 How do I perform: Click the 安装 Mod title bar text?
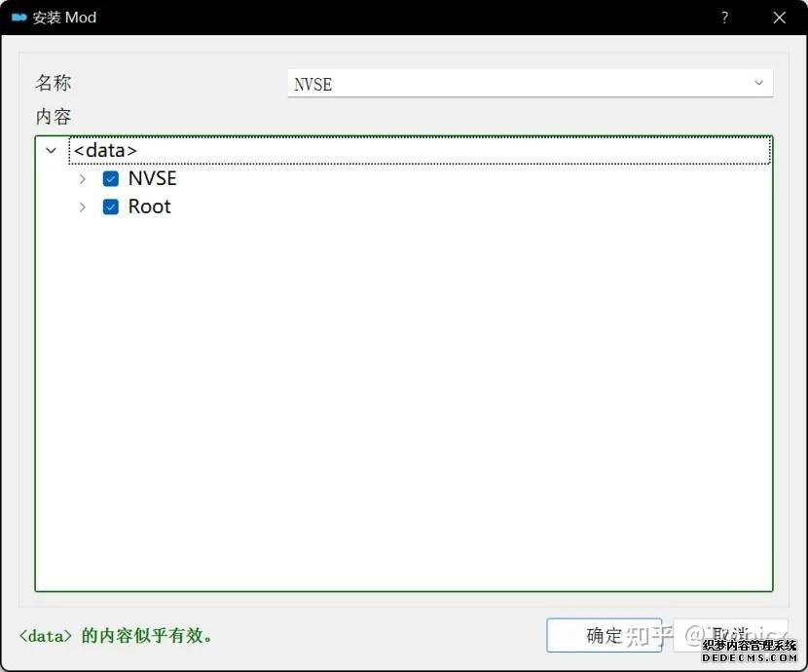(x=64, y=18)
